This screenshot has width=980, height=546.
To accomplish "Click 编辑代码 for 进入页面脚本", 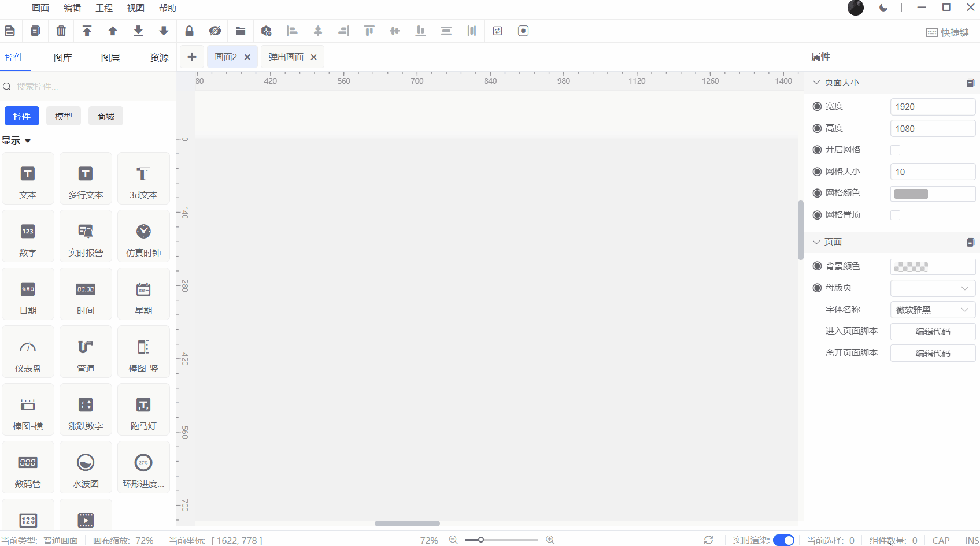I will pos(932,332).
